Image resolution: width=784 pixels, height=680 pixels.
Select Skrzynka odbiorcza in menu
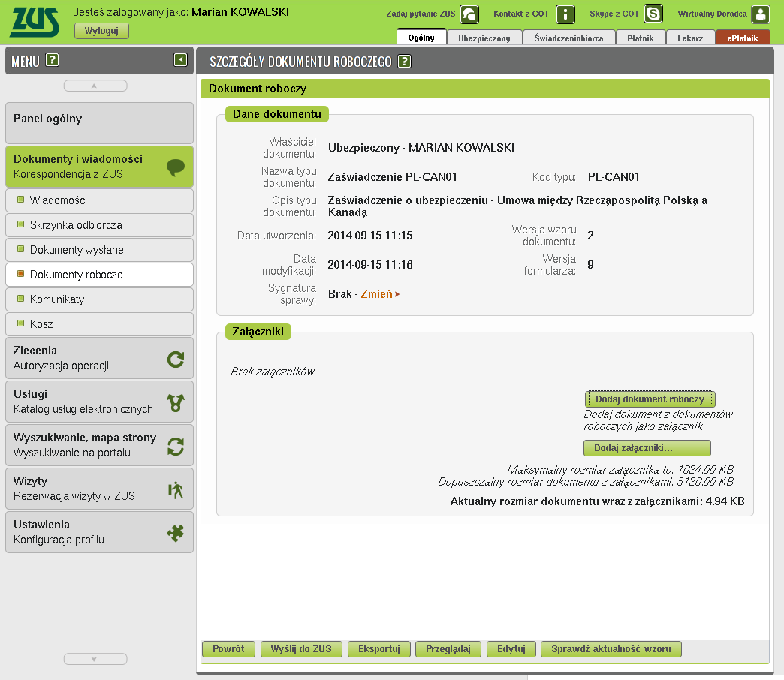99,225
